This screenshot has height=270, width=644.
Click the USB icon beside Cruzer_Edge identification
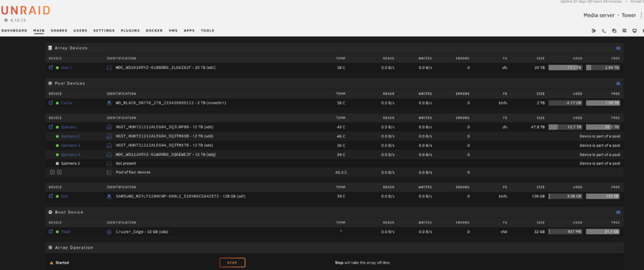coord(109,232)
